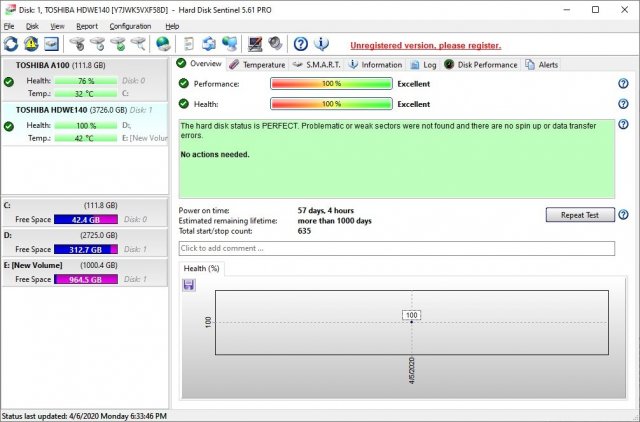Click the globe icon in the toolbar
Viewport: 640px width, 422px height.
(163, 44)
